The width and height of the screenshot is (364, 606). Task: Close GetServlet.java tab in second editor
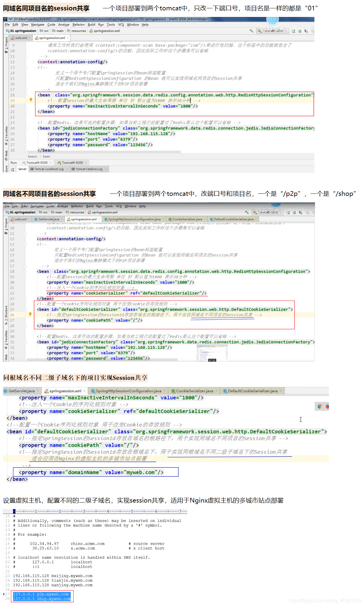[x=62, y=219]
